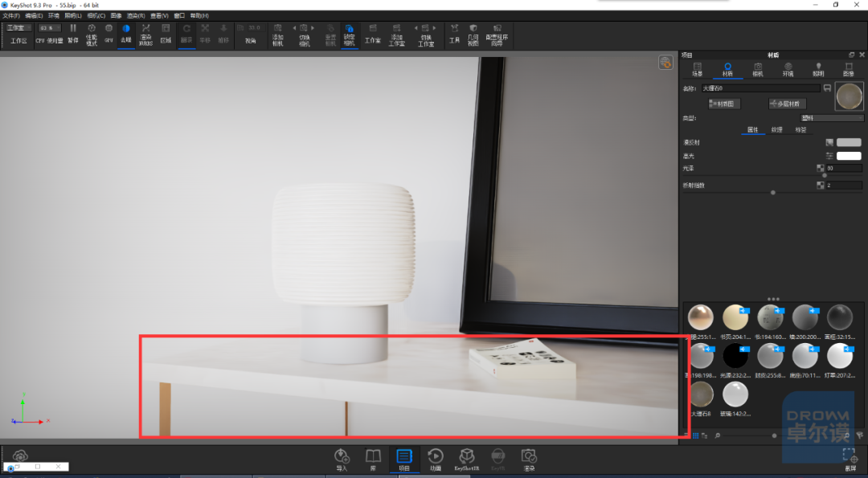
Task: Toggle performance mode (性能模式)
Action: pyautogui.click(x=92, y=35)
